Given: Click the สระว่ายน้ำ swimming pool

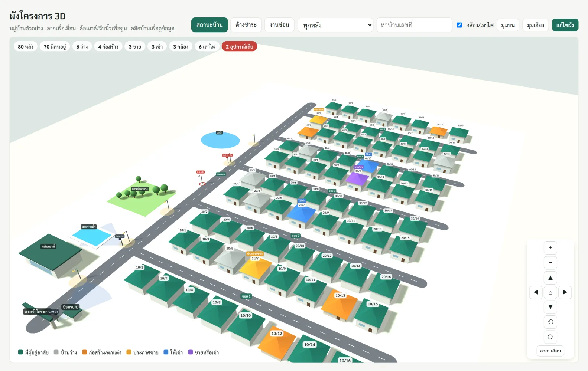Looking at the screenshot, I should [x=92, y=236].
